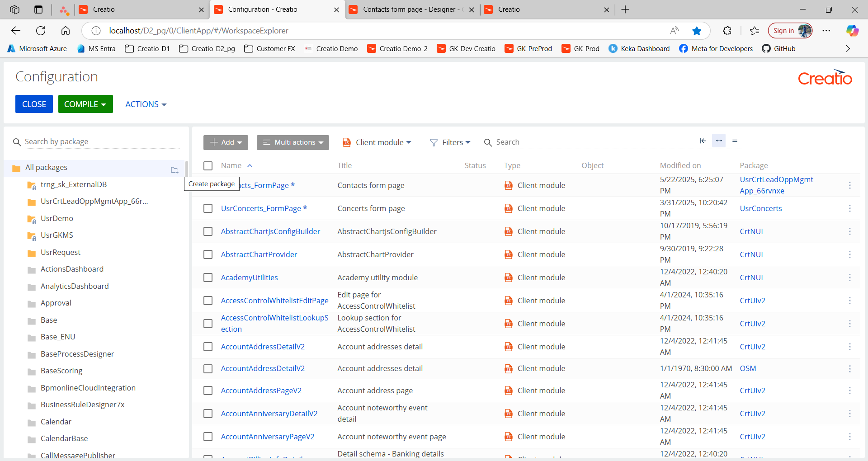
Task: Click the Search by package input field
Action: pos(102,142)
